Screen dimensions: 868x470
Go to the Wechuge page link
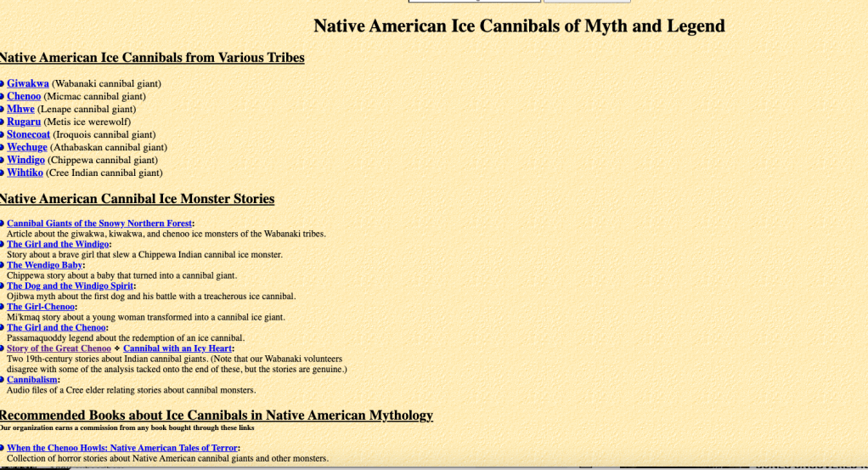coord(27,147)
